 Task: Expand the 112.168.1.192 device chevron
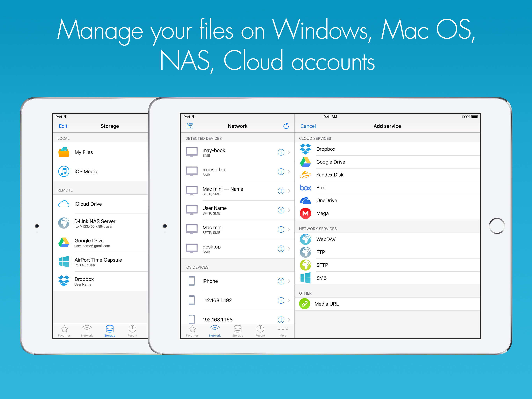coord(289,300)
